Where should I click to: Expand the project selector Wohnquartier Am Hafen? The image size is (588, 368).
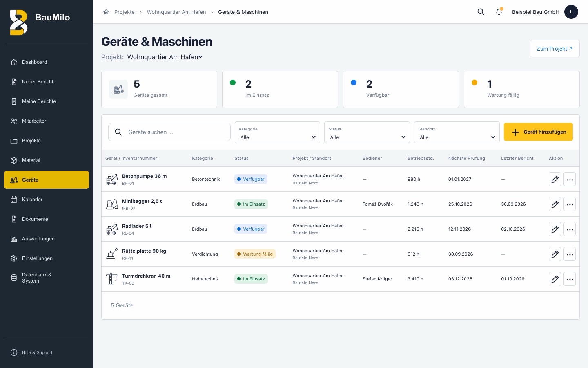pyautogui.click(x=165, y=57)
